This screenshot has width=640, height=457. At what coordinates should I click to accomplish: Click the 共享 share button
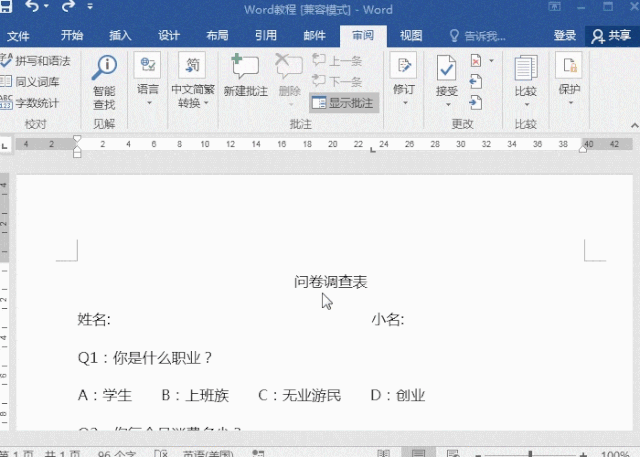[x=612, y=36]
